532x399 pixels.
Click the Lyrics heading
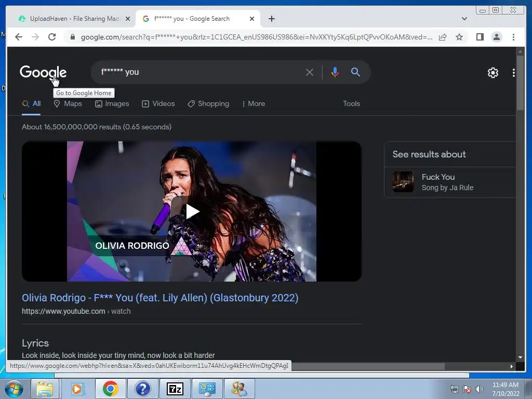tap(35, 343)
